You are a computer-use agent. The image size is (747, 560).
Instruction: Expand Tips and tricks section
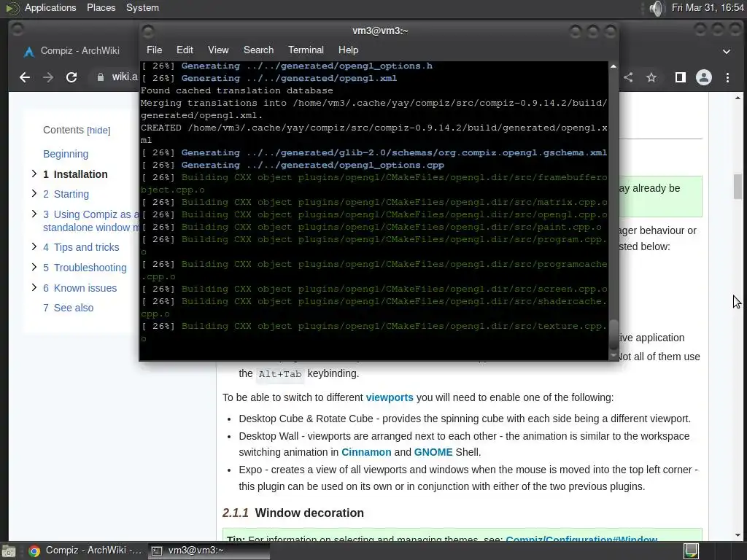click(x=34, y=246)
